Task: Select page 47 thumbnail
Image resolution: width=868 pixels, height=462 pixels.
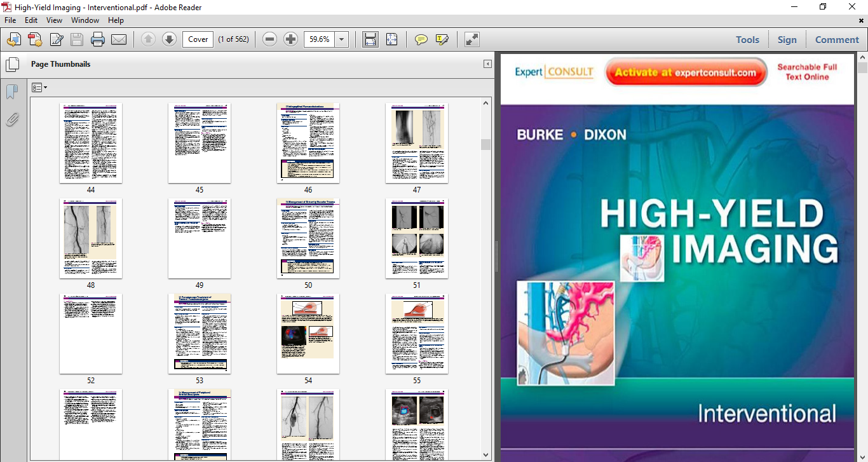Action: point(417,143)
